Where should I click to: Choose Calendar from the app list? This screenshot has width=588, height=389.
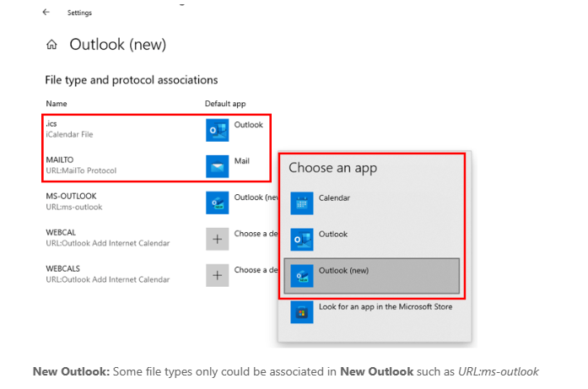pyautogui.click(x=334, y=198)
